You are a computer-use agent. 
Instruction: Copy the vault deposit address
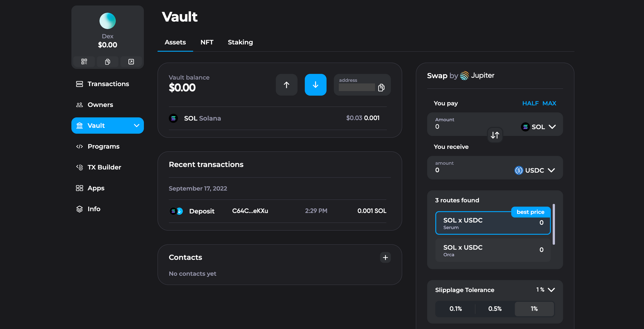coord(382,87)
